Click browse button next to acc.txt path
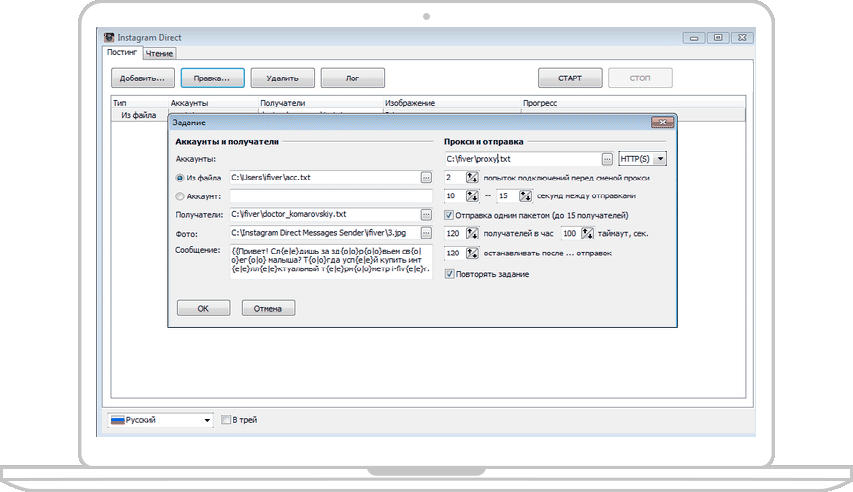This screenshot has height=492, width=853. point(426,177)
